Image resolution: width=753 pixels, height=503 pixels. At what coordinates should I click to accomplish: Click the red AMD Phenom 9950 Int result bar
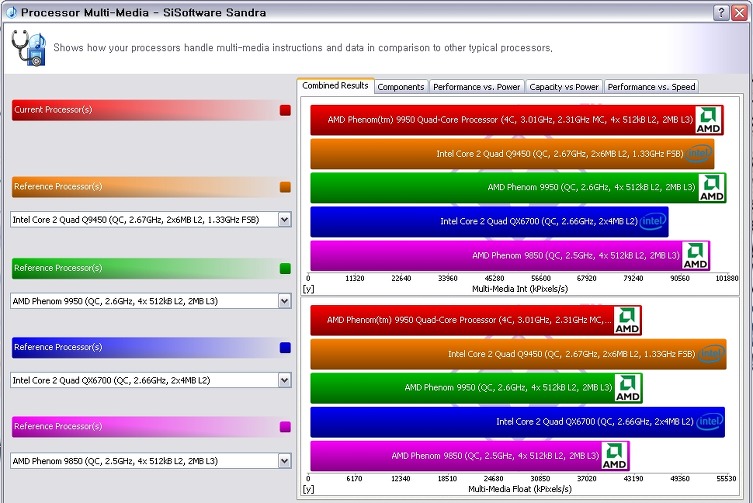point(517,120)
